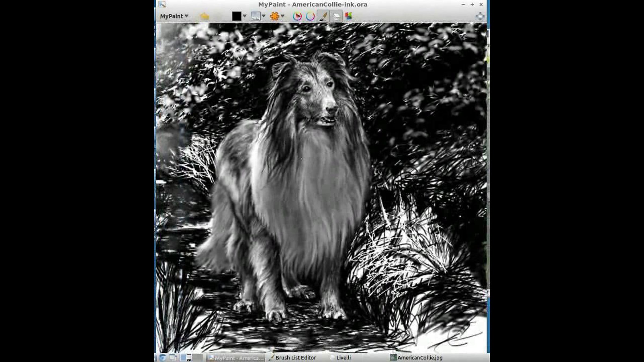Open the MyPaint main menu dropdown

click(x=174, y=16)
